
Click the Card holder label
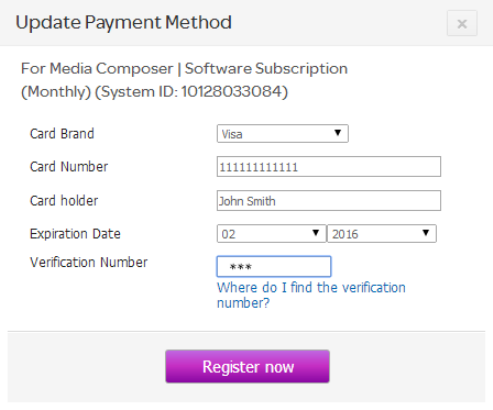64,201
